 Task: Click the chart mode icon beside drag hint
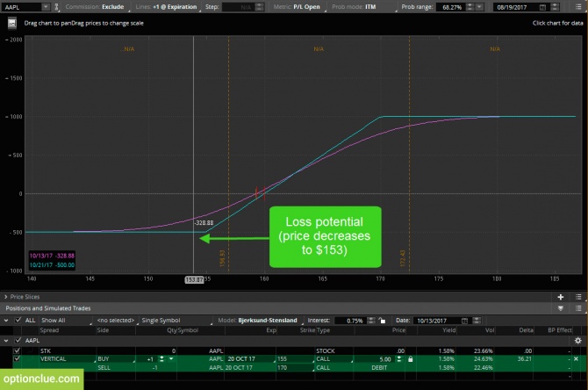click(12, 23)
